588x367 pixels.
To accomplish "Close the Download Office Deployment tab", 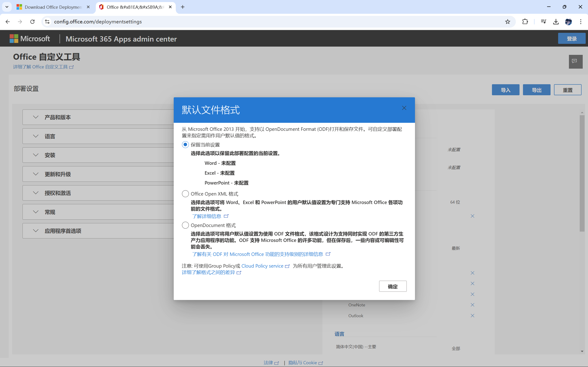I will (x=88, y=7).
